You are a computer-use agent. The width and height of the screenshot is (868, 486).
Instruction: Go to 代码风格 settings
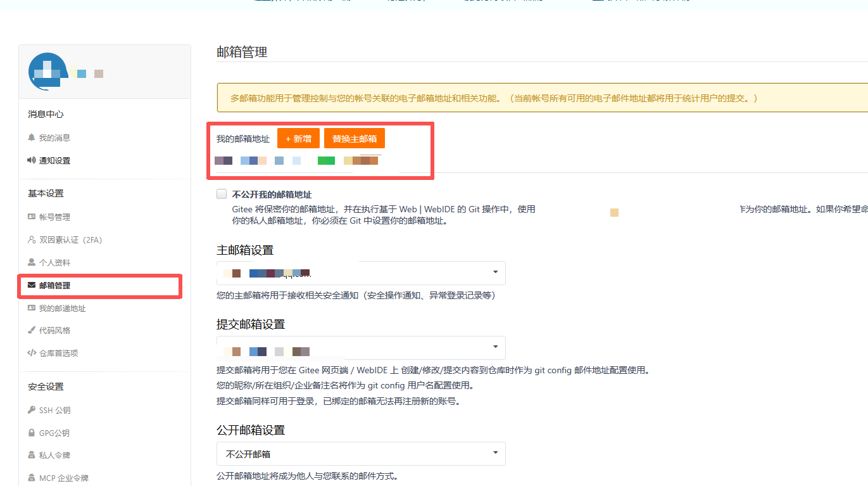[x=54, y=330]
